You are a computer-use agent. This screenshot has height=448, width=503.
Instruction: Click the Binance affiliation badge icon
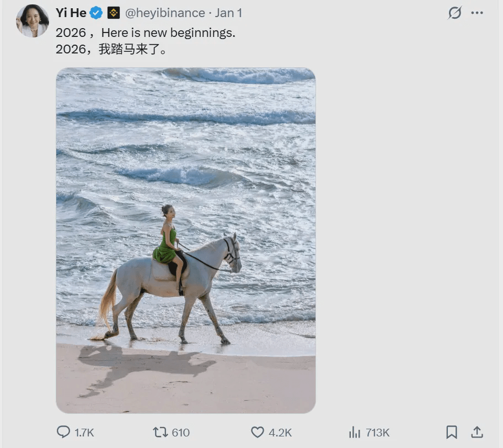point(114,13)
